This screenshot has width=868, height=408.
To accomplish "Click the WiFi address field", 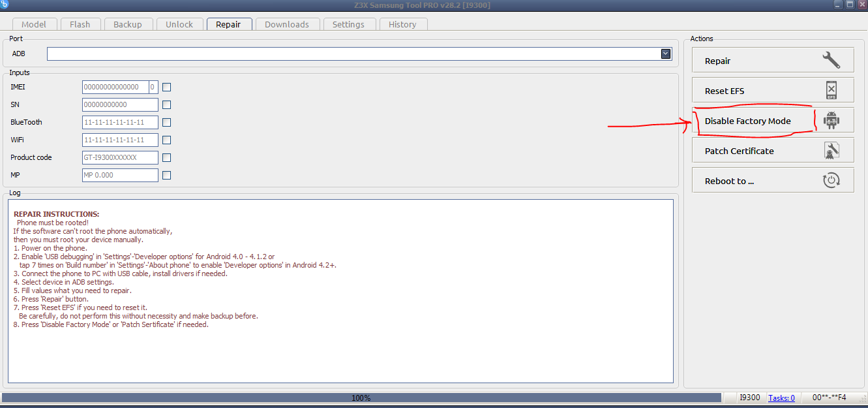I will 120,140.
